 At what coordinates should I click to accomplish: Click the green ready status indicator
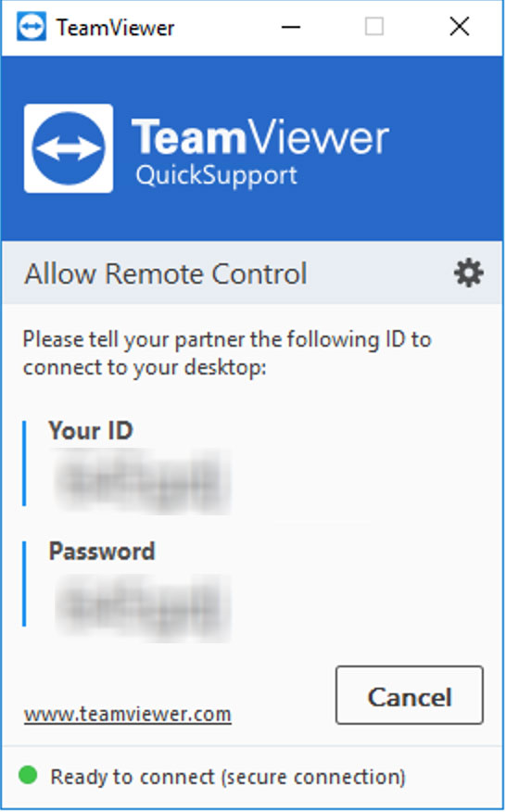point(28,775)
